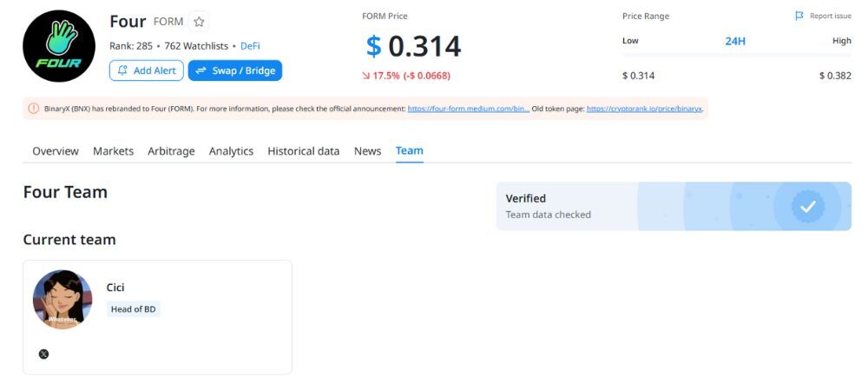
Task: Open Cici's X (Twitter) profile icon
Action: 44,354
